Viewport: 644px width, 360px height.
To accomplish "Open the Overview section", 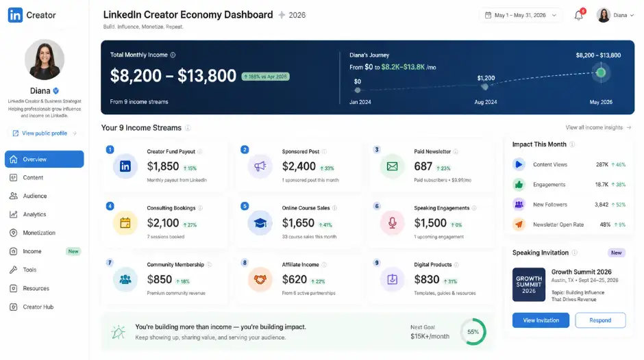I will click(x=45, y=159).
